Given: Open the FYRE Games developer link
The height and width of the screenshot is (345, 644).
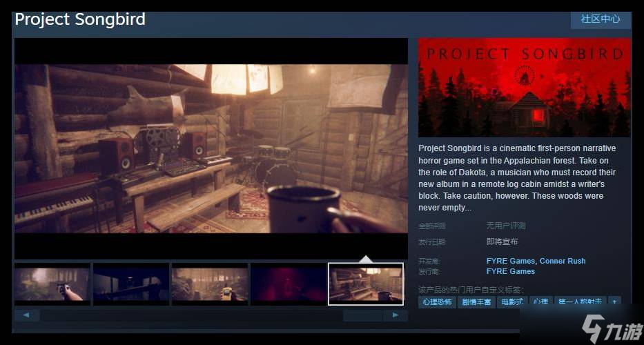Looking at the screenshot, I should [510, 261].
